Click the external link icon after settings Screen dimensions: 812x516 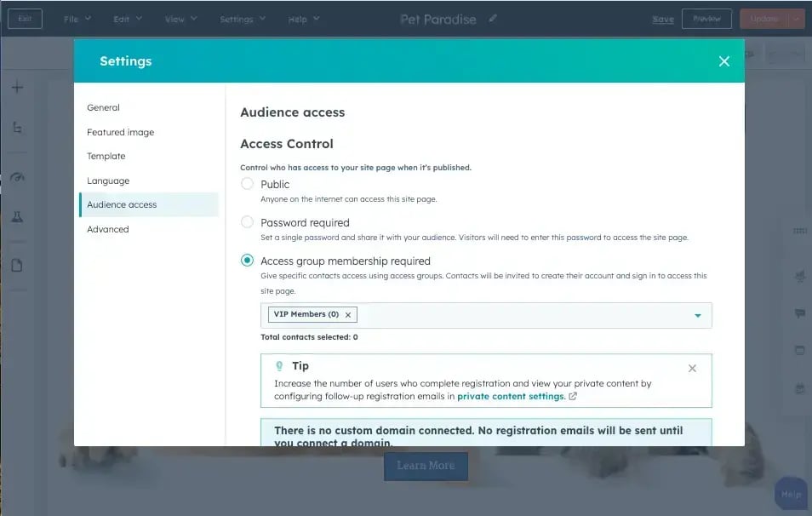pos(573,396)
